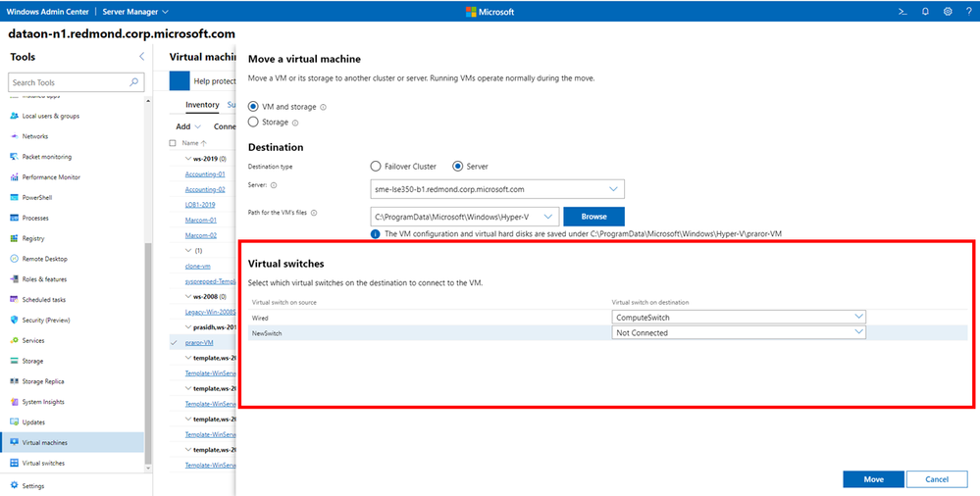The height and width of the screenshot is (496, 980).
Task: Open the Processes tool
Action: click(35, 218)
